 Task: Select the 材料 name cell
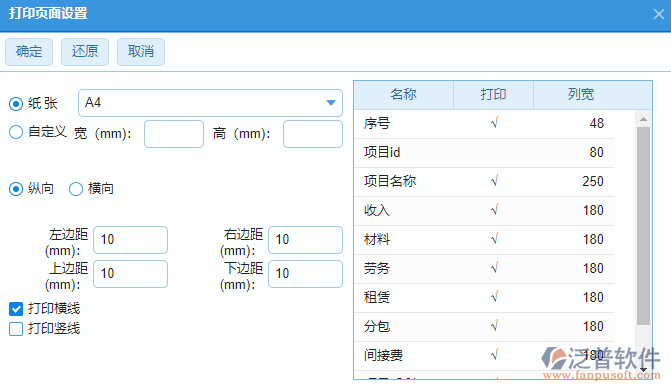tap(404, 240)
